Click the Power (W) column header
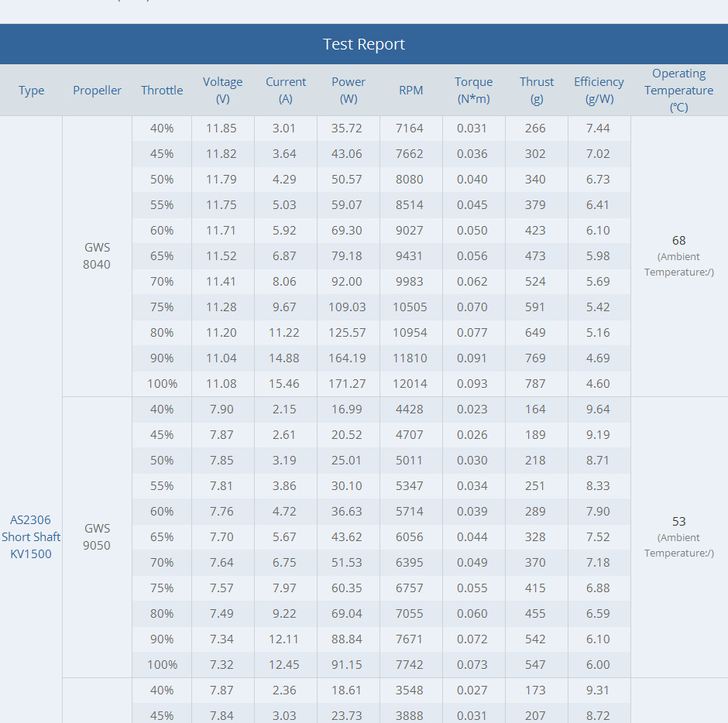 349,91
